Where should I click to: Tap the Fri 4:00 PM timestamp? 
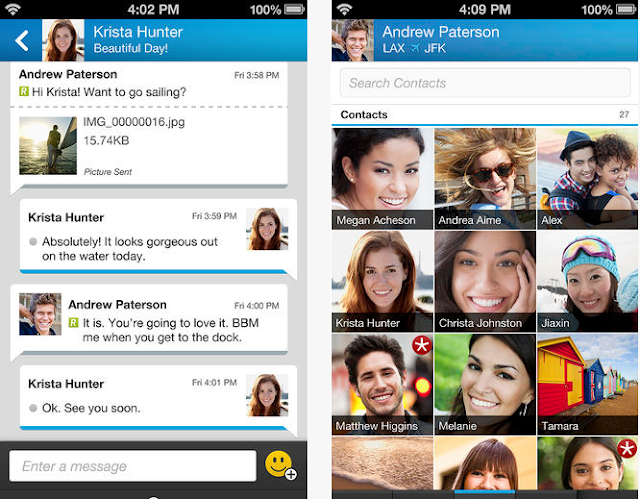pyautogui.click(x=256, y=306)
